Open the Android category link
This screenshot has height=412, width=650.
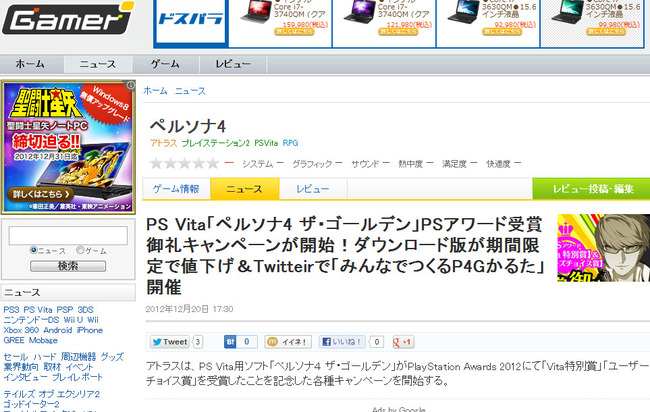coord(58,330)
